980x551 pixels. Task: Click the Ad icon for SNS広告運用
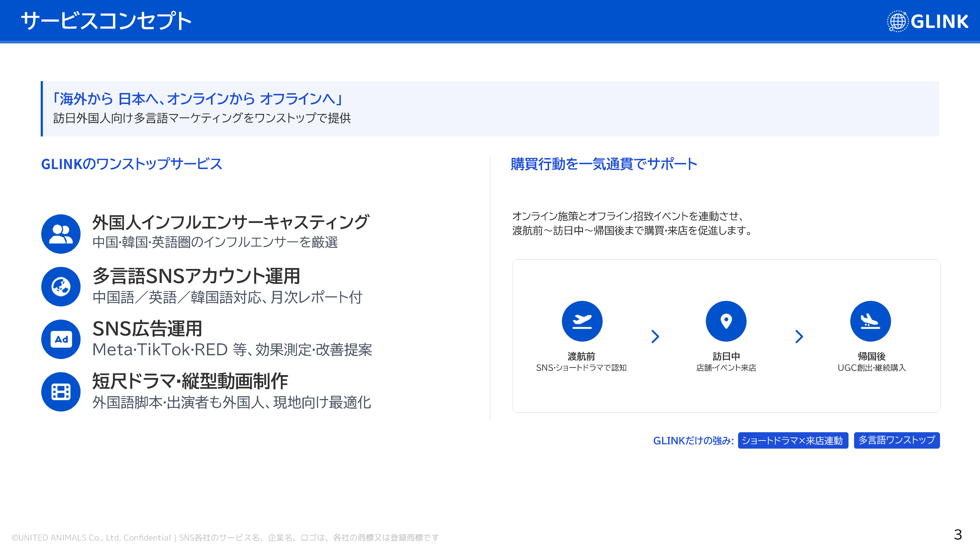click(x=61, y=339)
